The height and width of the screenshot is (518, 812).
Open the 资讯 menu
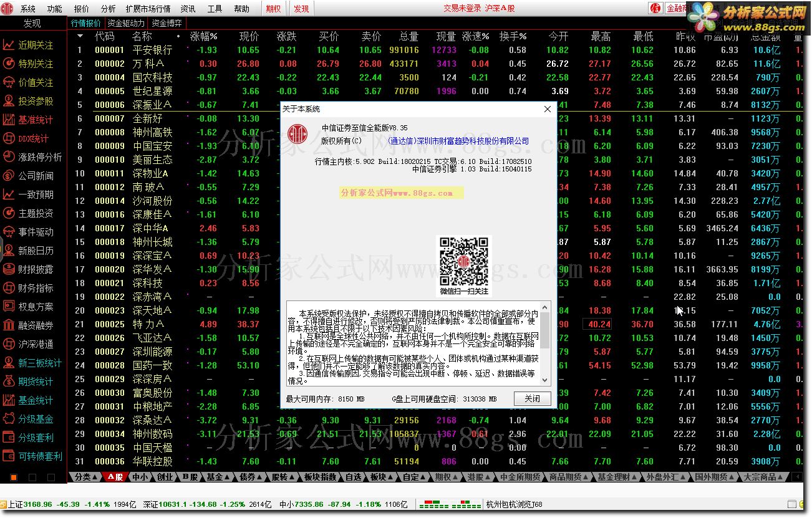(x=188, y=9)
